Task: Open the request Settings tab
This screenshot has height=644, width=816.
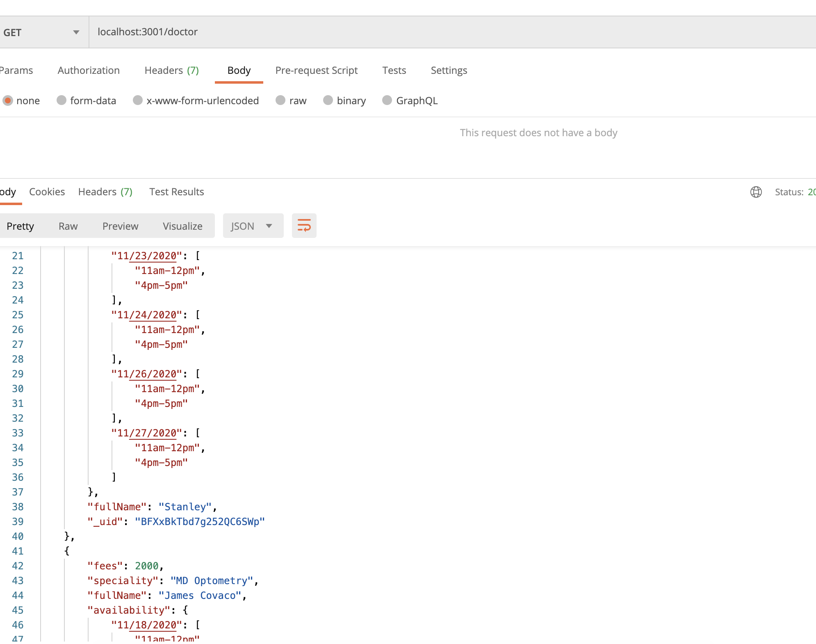Action: (x=449, y=71)
